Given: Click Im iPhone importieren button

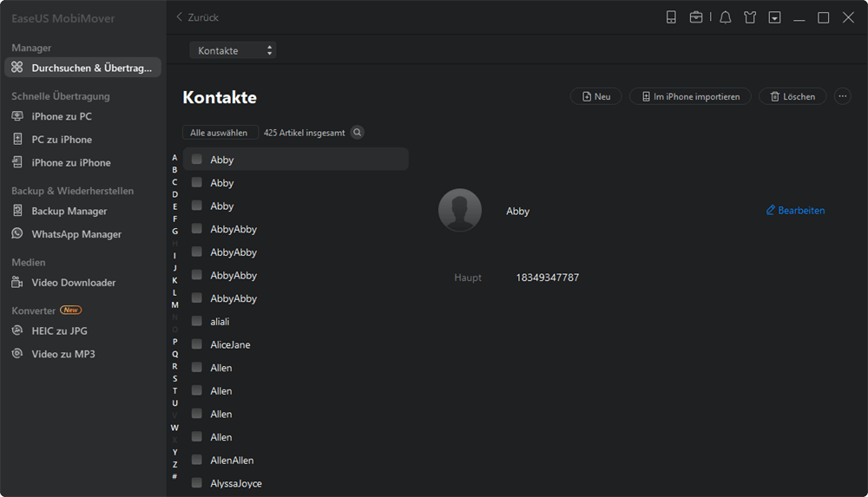Looking at the screenshot, I should [690, 96].
